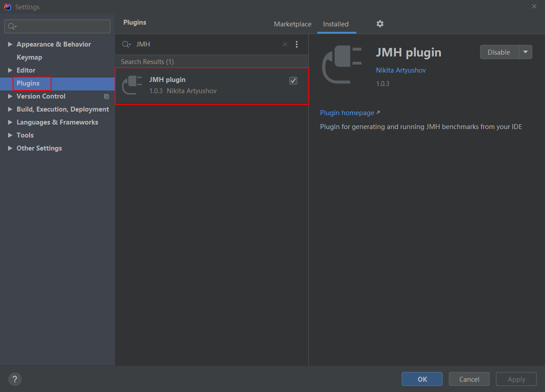
Task: Open plugin search options menu (three dots)
Action: click(x=297, y=44)
